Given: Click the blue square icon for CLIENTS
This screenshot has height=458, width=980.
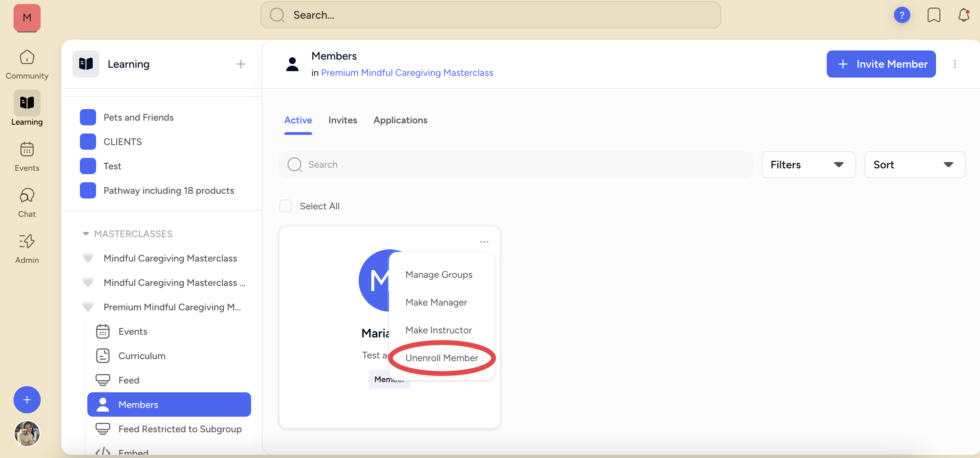Looking at the screenshot, I should (x=88, y=142).
